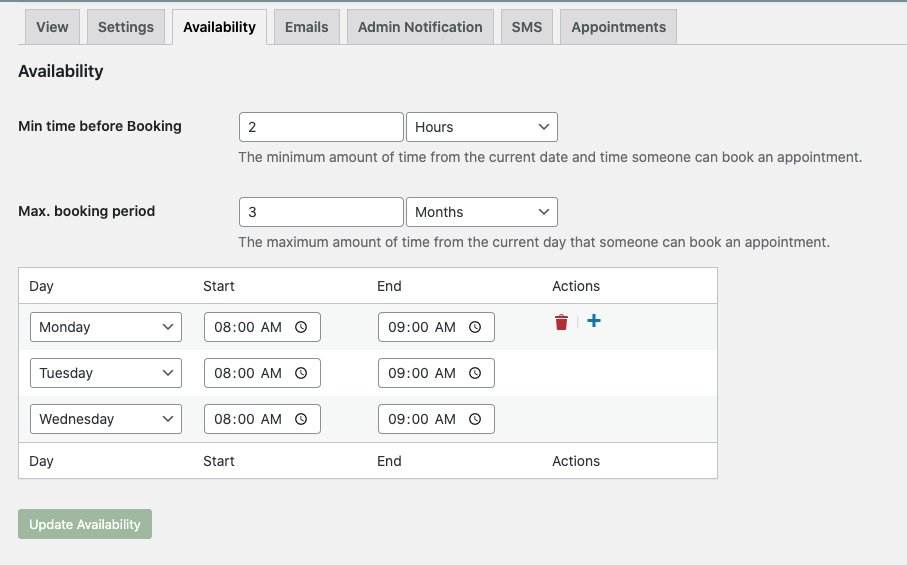Open the Admin Notification tab
Viewport: 907px width, 565px height.
coord(420,27)
